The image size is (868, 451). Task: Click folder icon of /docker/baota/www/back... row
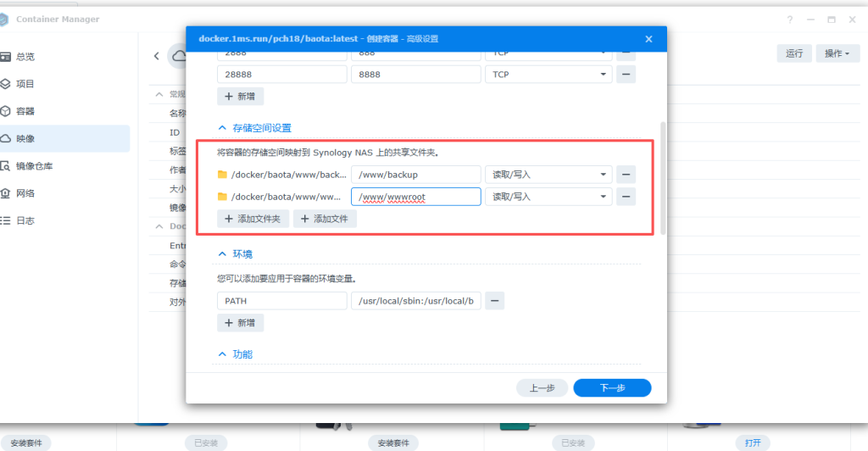coord(223,175)
